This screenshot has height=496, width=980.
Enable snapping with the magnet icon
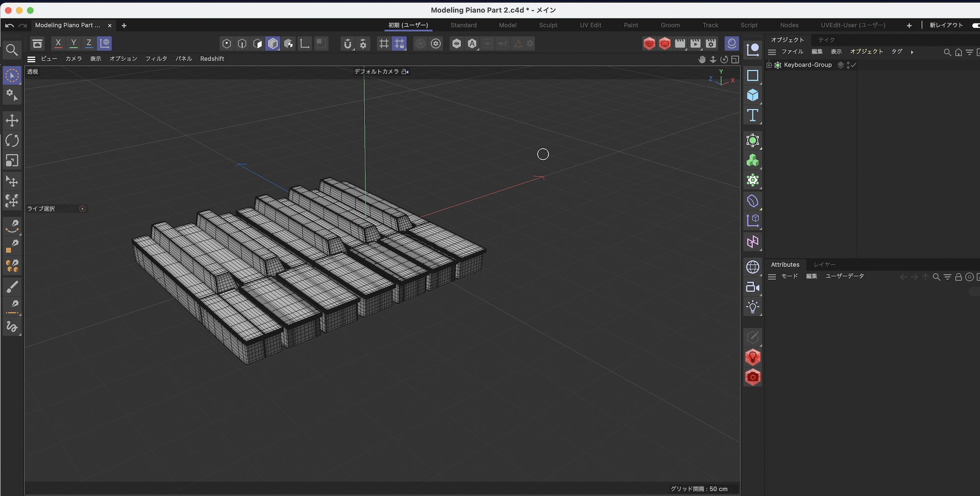[x=347, y=44]
